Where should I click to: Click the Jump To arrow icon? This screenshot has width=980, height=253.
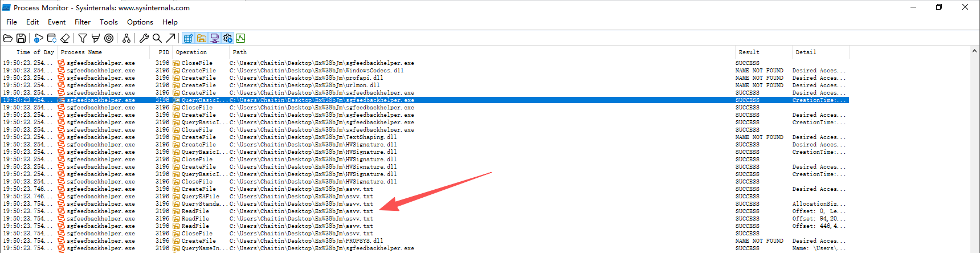point(170,38)
